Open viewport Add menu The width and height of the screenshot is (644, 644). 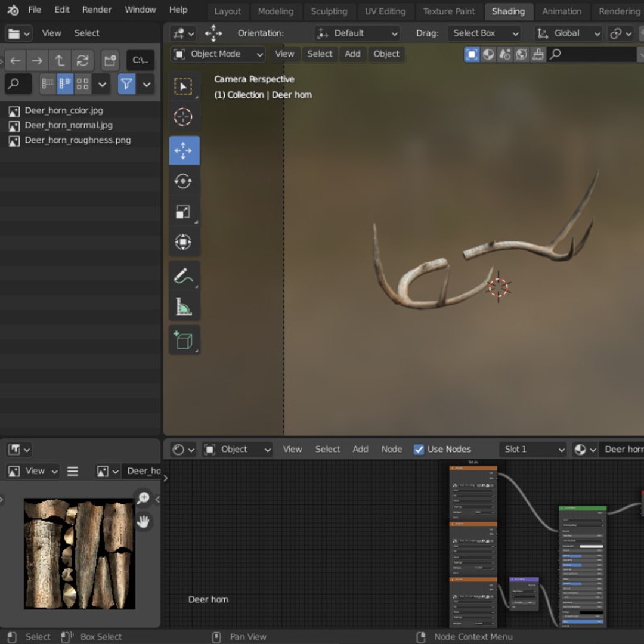(352, 54)
